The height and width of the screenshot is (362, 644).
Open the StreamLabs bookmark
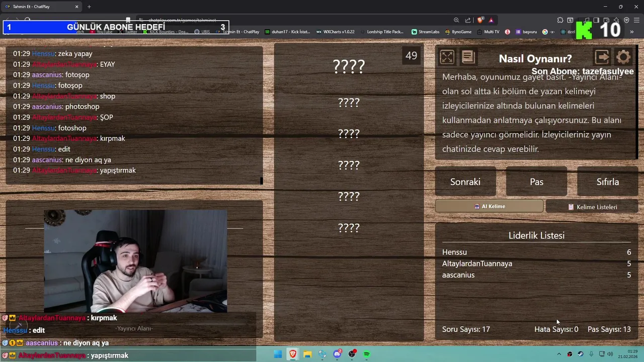(x=425, y=32)
